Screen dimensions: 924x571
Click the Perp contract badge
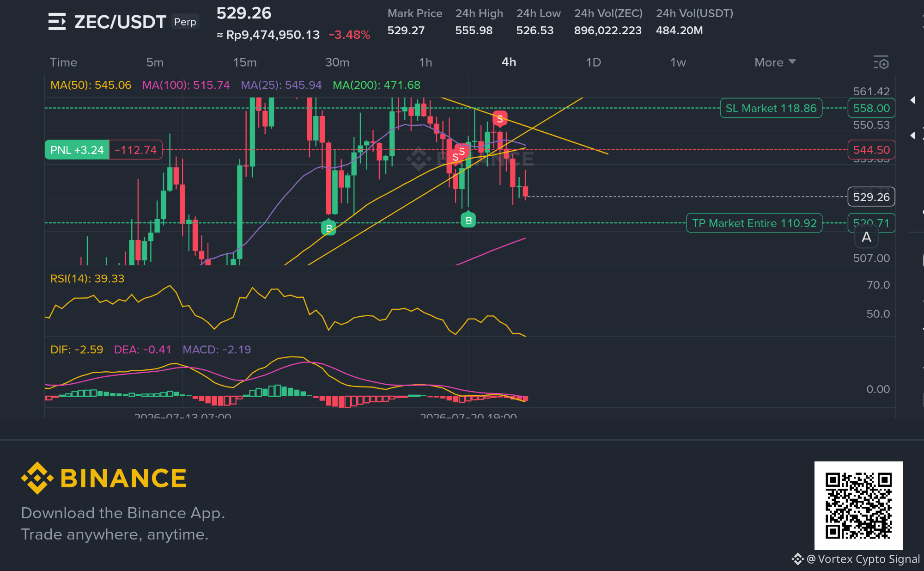click(x=185, y=22)
